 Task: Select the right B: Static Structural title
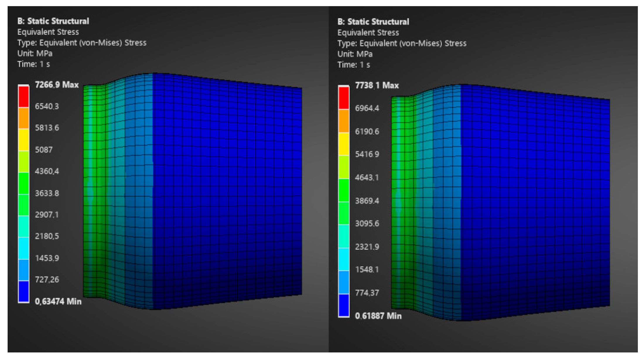373,22
